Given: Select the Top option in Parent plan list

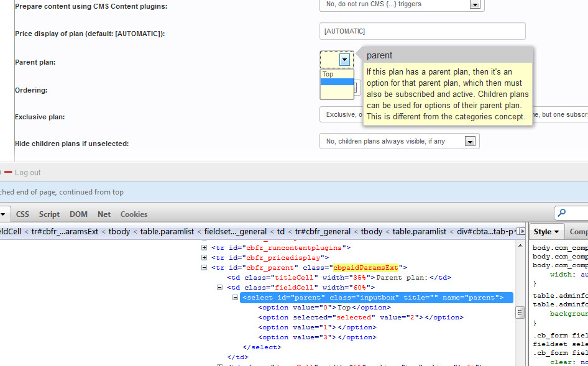Looking at the screenshot, I should 337,74.
